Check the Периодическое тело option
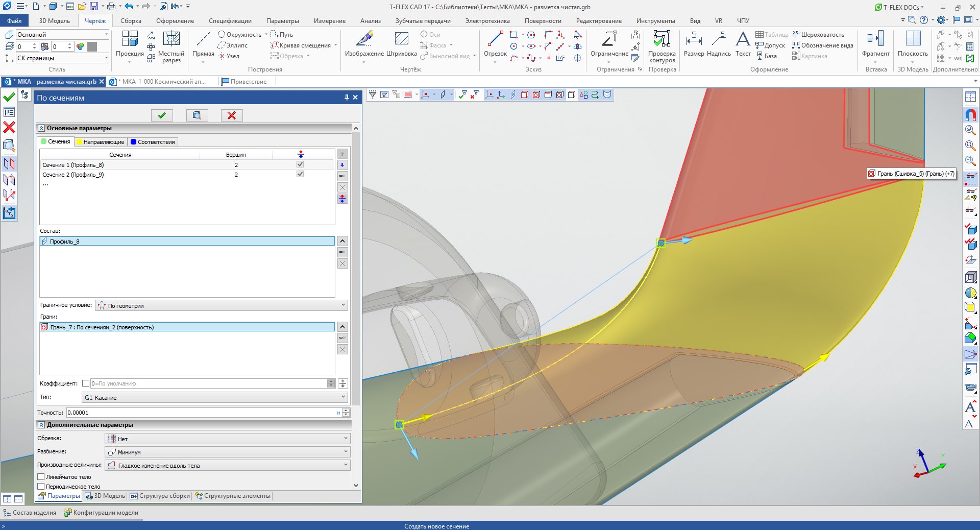 (x=41, y=487)
